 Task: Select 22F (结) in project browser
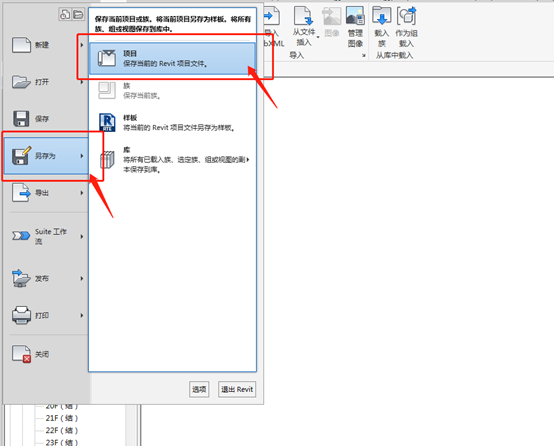(61, 430)
